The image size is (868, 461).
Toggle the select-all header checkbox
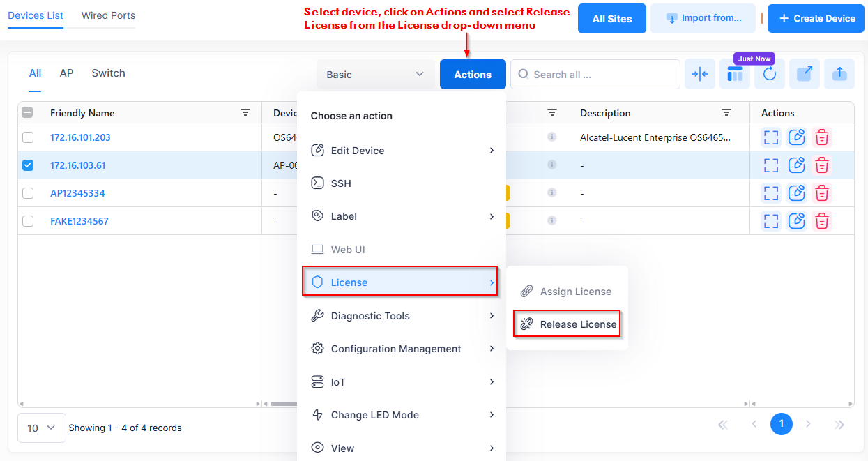[28, 113]
